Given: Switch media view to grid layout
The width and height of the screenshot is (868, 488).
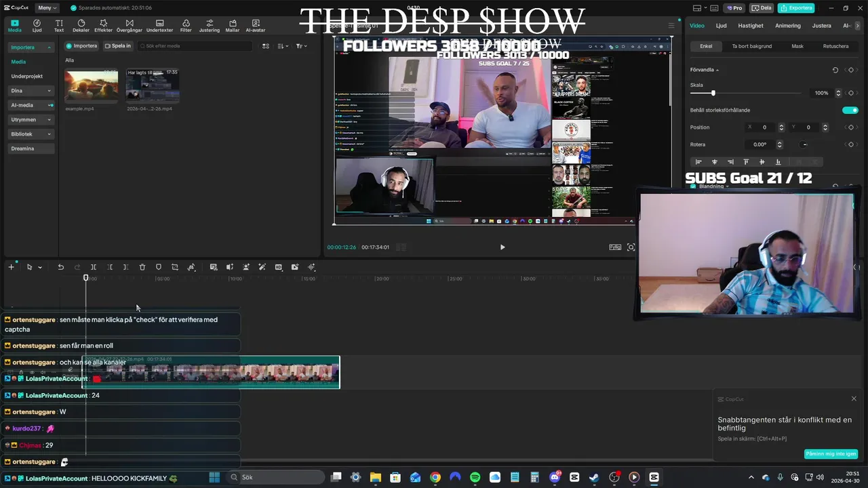Looking at the screenshot, I should click(x=266, y=46).
